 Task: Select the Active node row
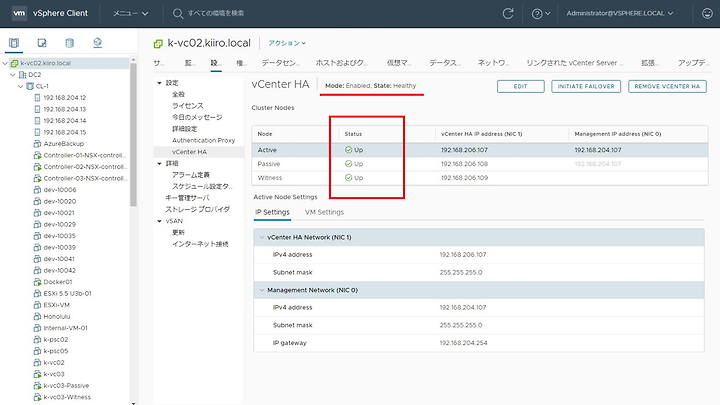(480, 150)
